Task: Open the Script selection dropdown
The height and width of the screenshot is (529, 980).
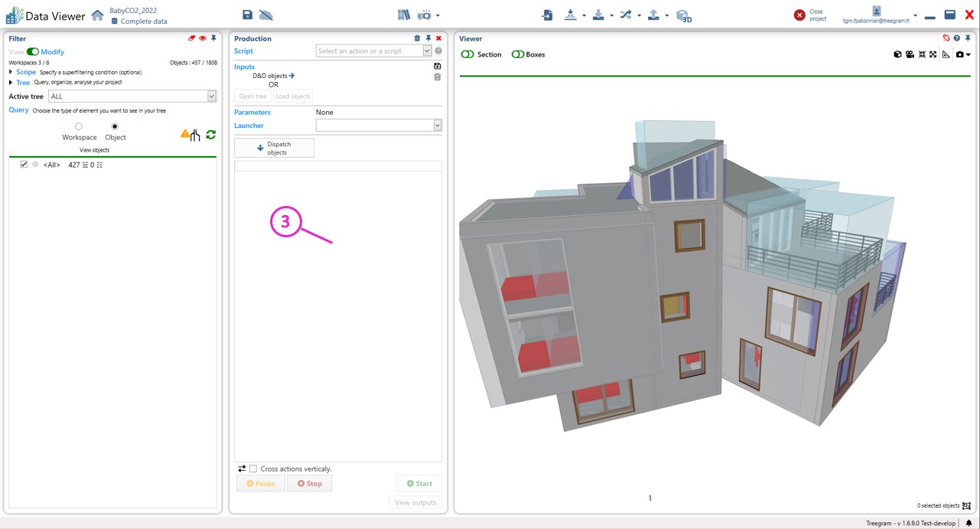Action: pyautogui.click(x=427, y=51)
